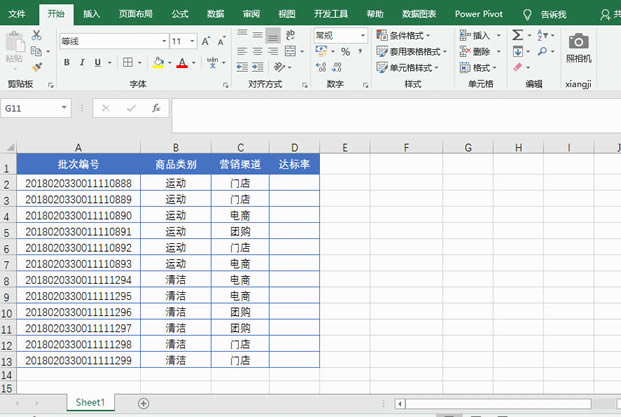Add a new sheet with the plus icon
Image resolution: width=621 pixels, height=417 pixels.
[143, 403]
